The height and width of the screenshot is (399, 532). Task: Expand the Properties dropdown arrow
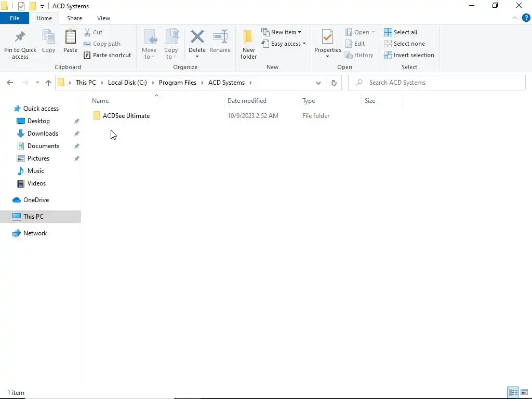(x=327, y=57)
